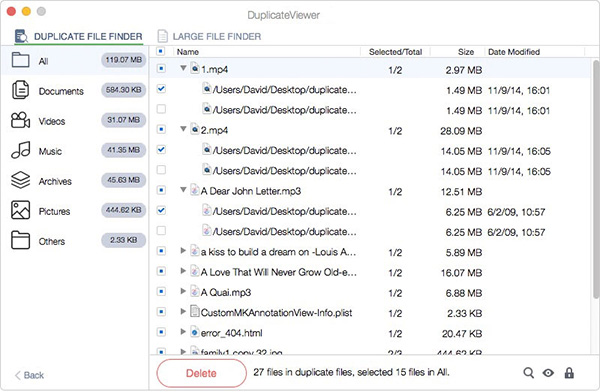This screenshot has height=392, width=600.
Task: Click the 28.09 MB size of 2.mp4
Action: [461, 131]
